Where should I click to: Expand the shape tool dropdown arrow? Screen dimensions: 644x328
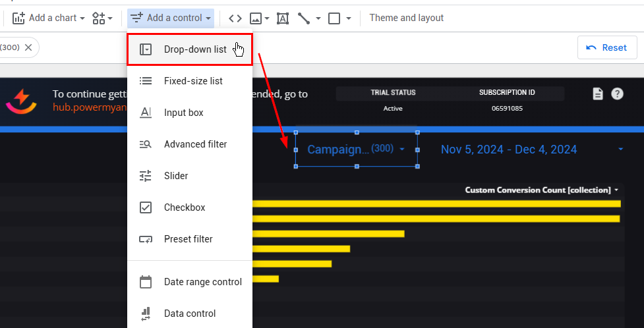tap(349, 18)
